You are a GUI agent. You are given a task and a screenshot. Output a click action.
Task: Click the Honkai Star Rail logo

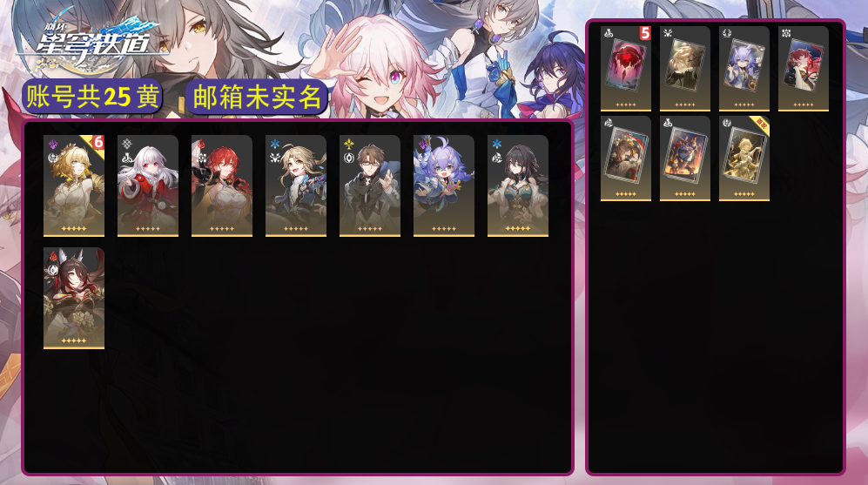point(91,39)
